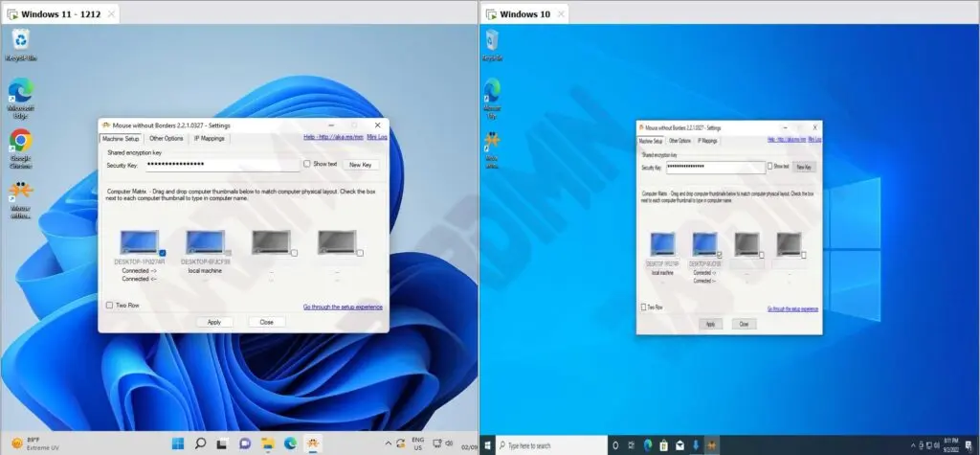
Task: Select the Windows 11 - 1212 VM tab
Action: [x=60, y=14]
